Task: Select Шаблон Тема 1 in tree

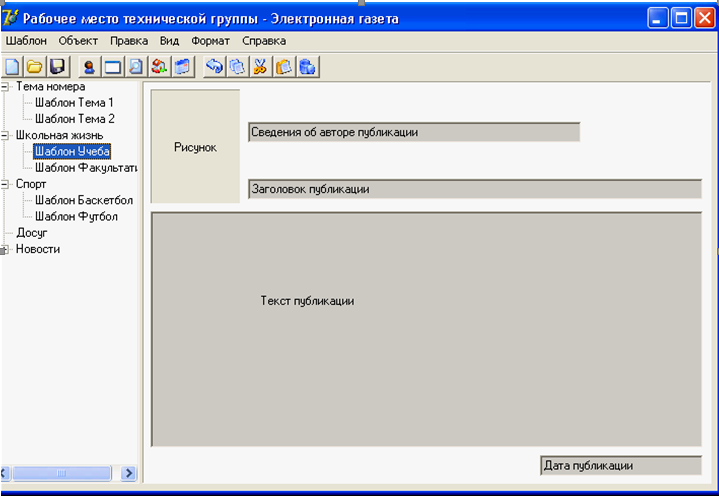Action: tap(74, 102)
